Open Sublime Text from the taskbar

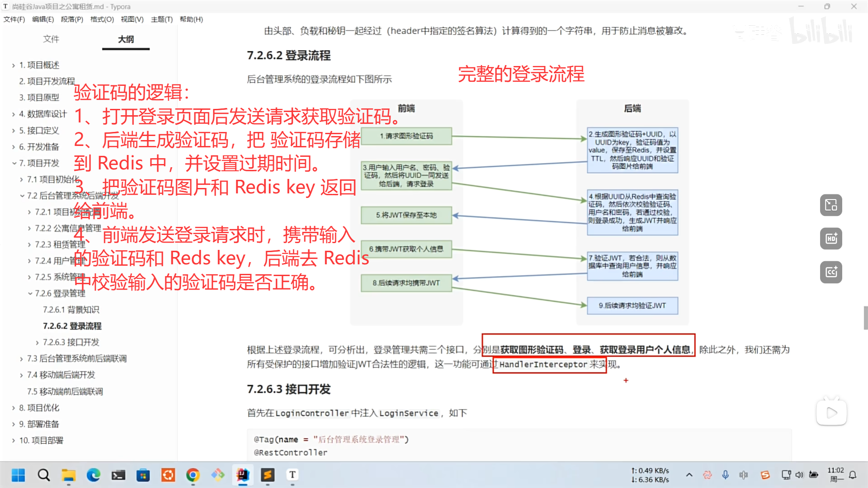(268, 475)
